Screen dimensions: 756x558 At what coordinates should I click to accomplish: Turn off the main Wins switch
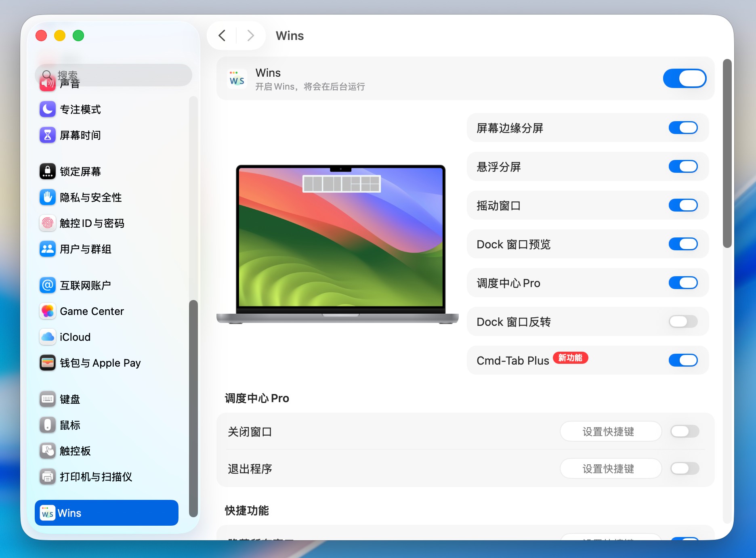click(685, 78)
